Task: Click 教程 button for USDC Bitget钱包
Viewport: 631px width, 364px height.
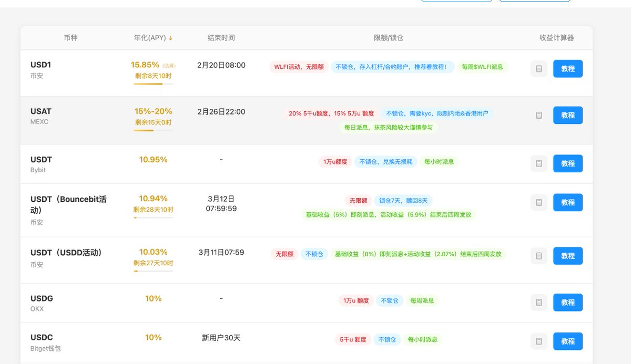Action: tap(568, 341)
